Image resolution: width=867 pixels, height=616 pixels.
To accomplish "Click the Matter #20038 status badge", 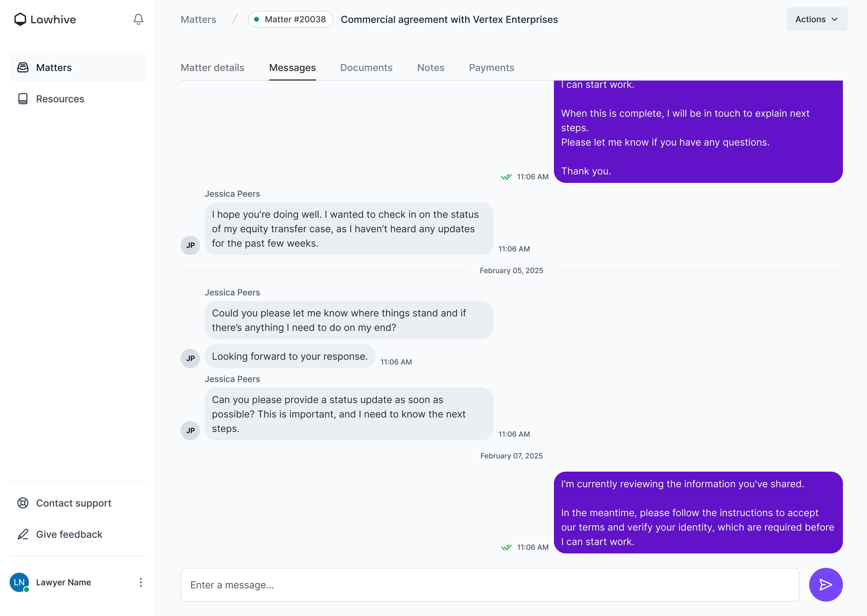I will point(291,19).
